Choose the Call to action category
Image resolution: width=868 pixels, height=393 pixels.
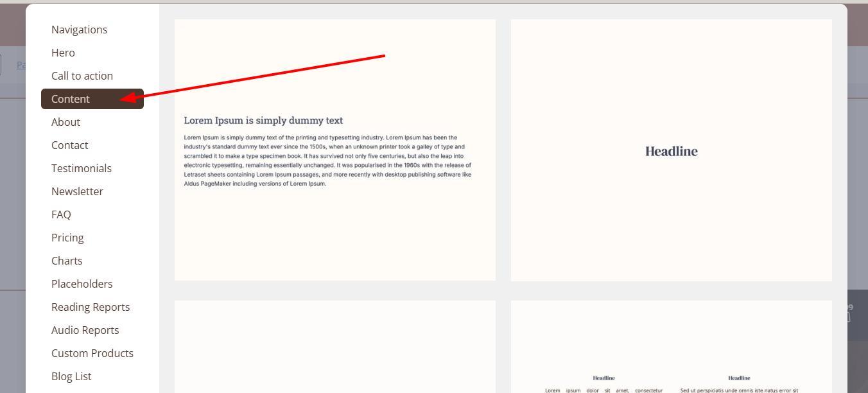click(x=82, y=76)
